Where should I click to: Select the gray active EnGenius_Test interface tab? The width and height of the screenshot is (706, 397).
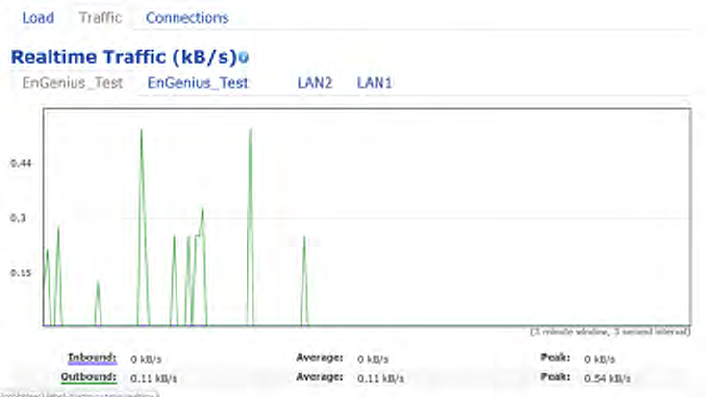(72, 83)
